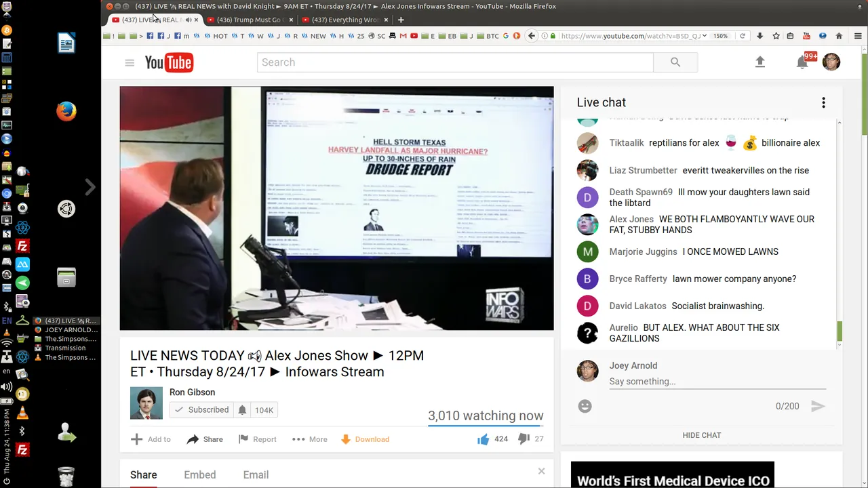Image resolution: width=868 pixels, height=488 pixels.
Task: Open the HOT bookmark folder
Action: (216, 36)
